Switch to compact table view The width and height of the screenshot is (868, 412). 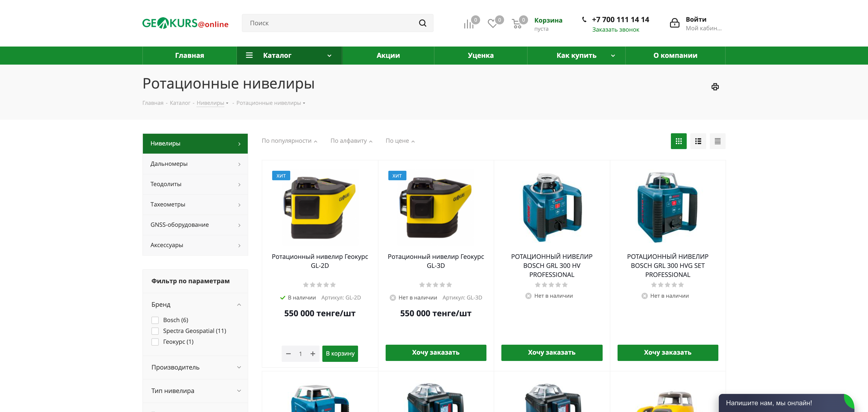[718, 141]
